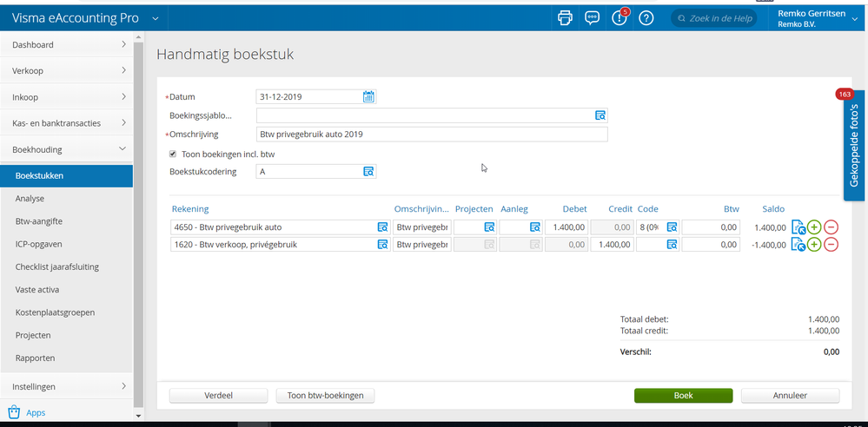Screen dimensions: 868x427
Task: Click in the Omschrijving text field
Action: tap(432, 135)
